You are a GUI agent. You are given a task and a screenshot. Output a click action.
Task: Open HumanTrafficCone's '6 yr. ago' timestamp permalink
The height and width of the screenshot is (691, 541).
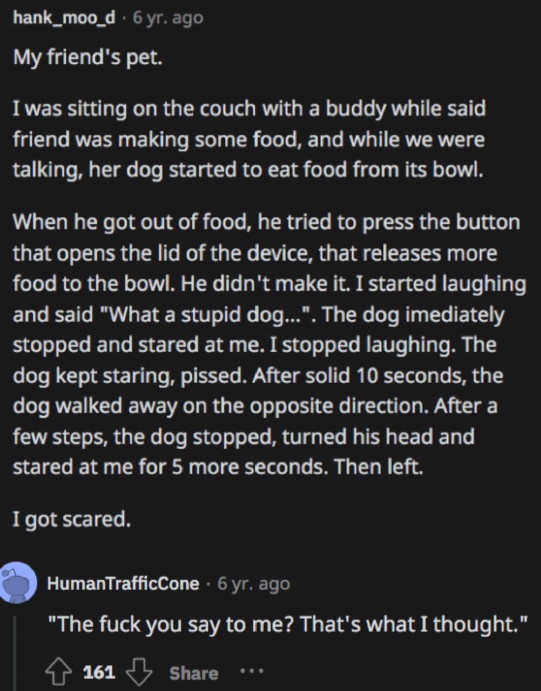pyautogui.click(x=254, y=584)
